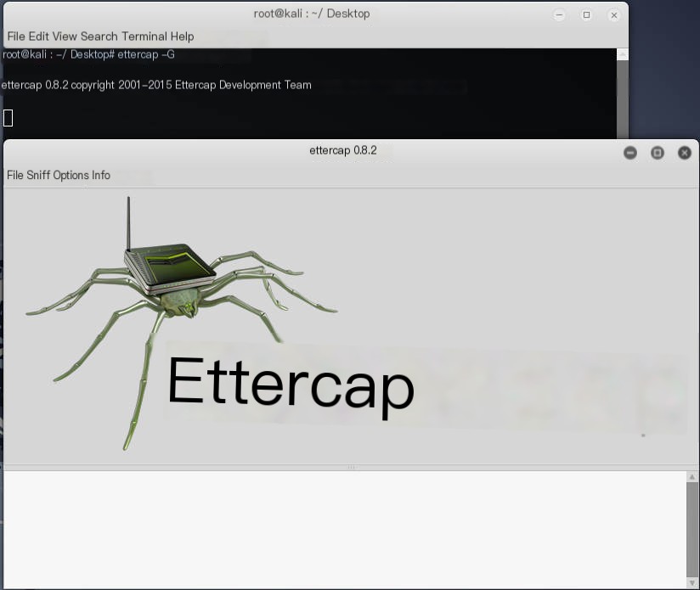Screen dimensions: 700x590
Task: Click the terminal scrollbar up arrow
Action: click(623, 54)
